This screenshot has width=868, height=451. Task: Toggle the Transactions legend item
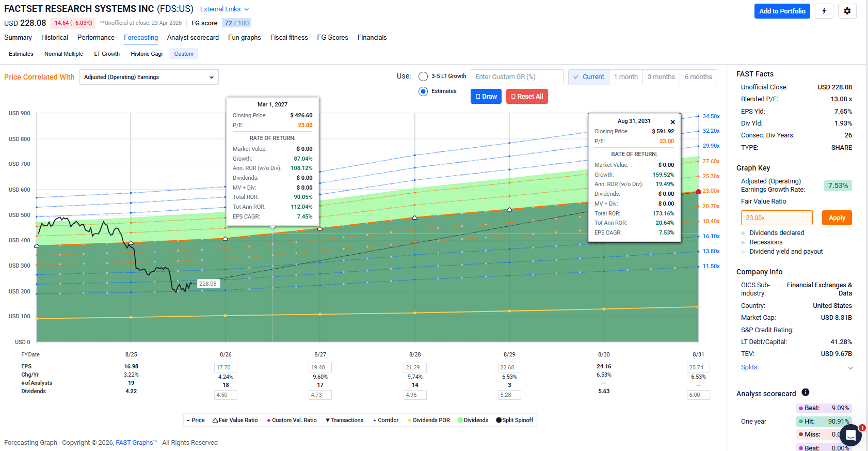344,421
